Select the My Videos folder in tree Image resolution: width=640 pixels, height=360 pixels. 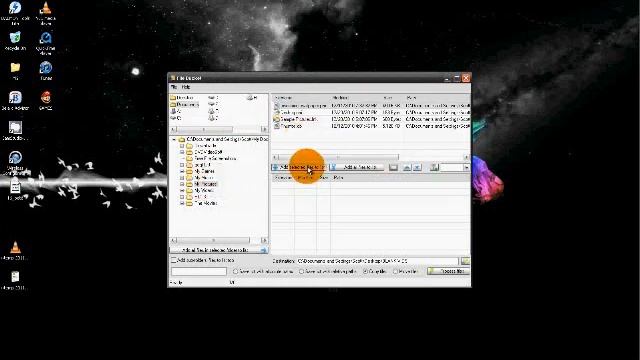pos(204,191)
